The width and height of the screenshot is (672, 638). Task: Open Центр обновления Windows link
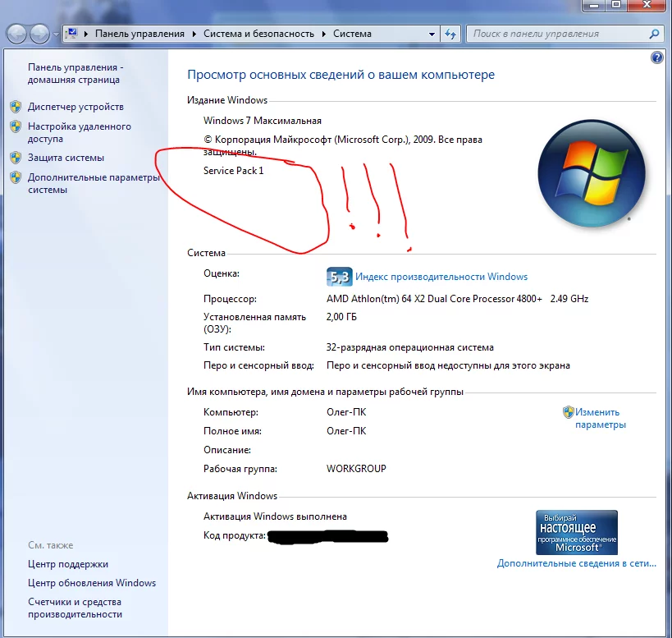point(92,583)
